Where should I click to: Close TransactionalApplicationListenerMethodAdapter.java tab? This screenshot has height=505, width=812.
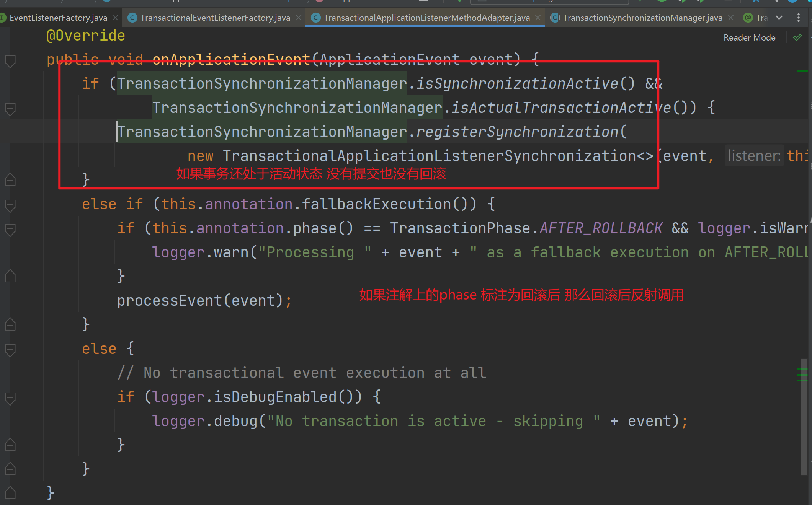538,18
